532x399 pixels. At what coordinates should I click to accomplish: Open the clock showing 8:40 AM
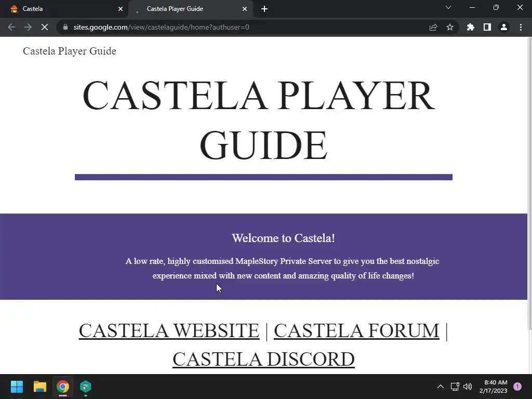click(494, 387)
